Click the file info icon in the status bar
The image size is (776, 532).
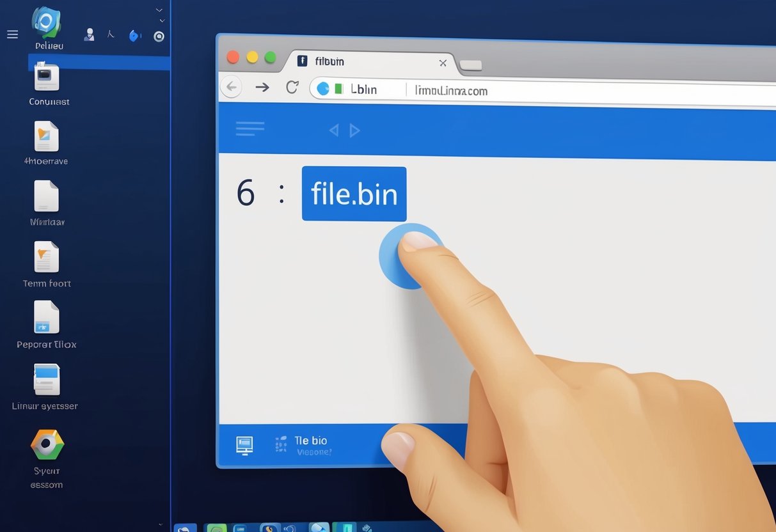(244, 444)
